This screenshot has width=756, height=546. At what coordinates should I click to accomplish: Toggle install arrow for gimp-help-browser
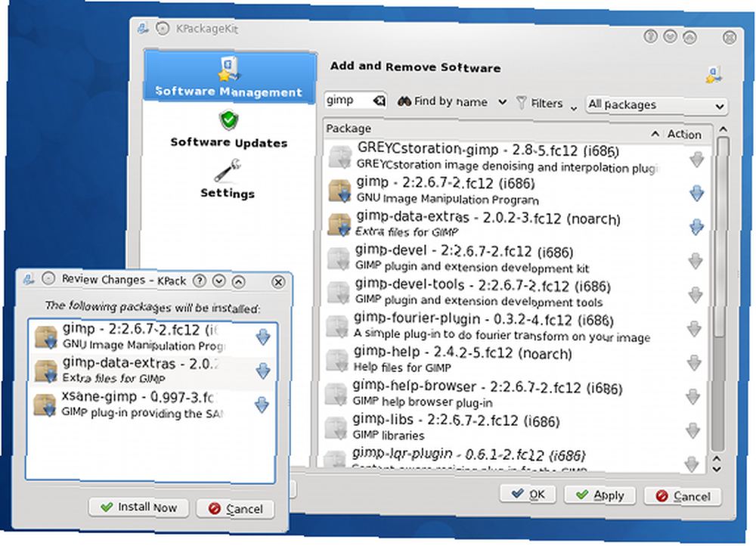coord(693,396)
